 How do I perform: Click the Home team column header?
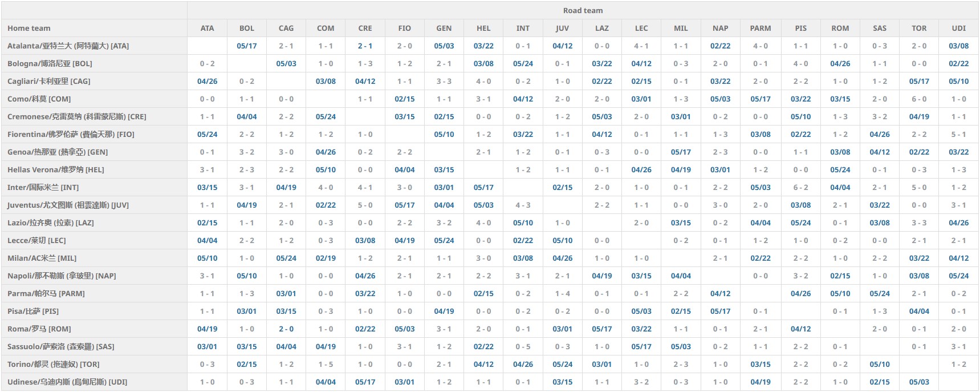(x=29, y=28)
